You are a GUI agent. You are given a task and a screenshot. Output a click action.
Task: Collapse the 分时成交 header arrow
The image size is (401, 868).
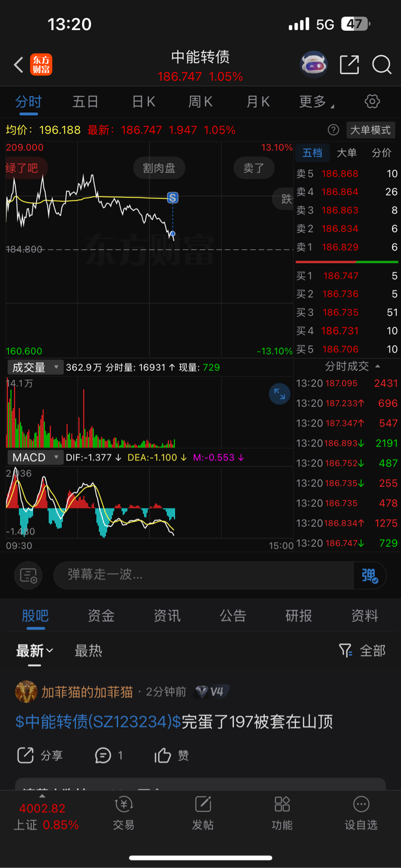[x=378, y=367]
